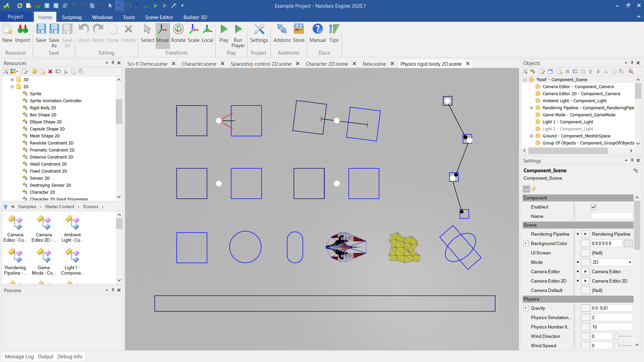Click the Physics rigid body 2D scene tab
644x362 pixels.
tap(431, 64)
